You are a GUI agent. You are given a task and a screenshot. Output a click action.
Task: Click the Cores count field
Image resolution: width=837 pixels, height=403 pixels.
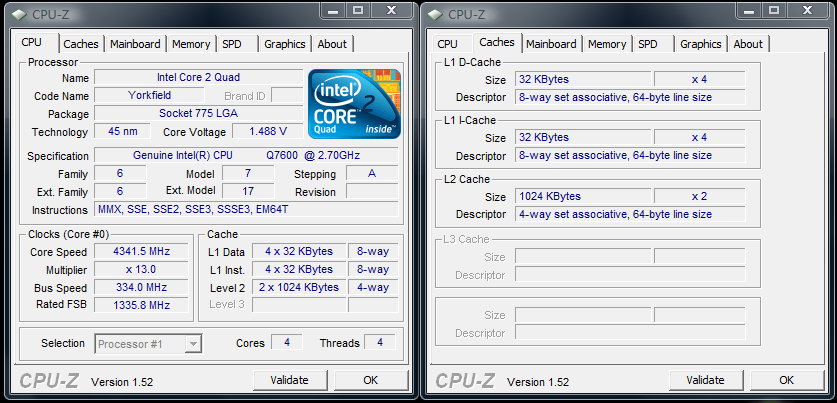tap(287, 342)
